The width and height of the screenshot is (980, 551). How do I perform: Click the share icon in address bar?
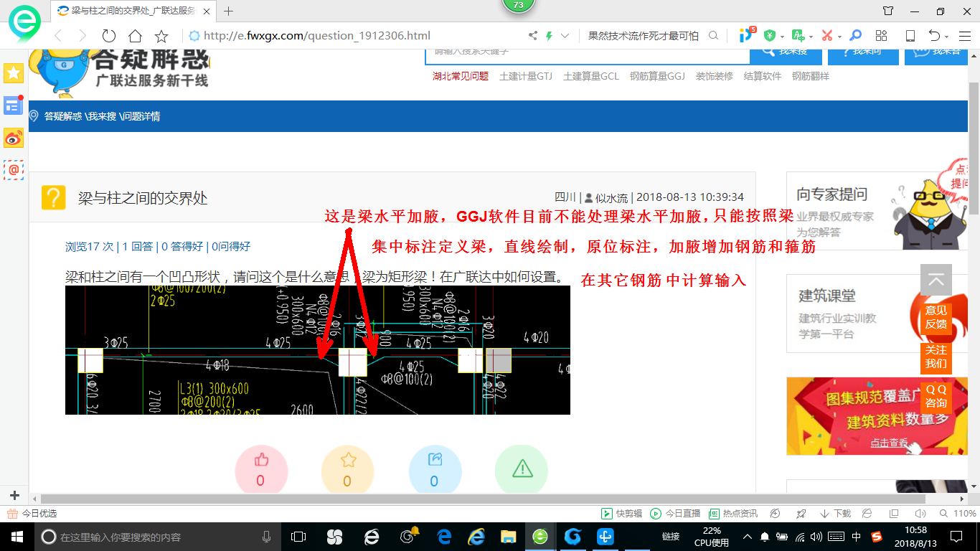point(533,36)
